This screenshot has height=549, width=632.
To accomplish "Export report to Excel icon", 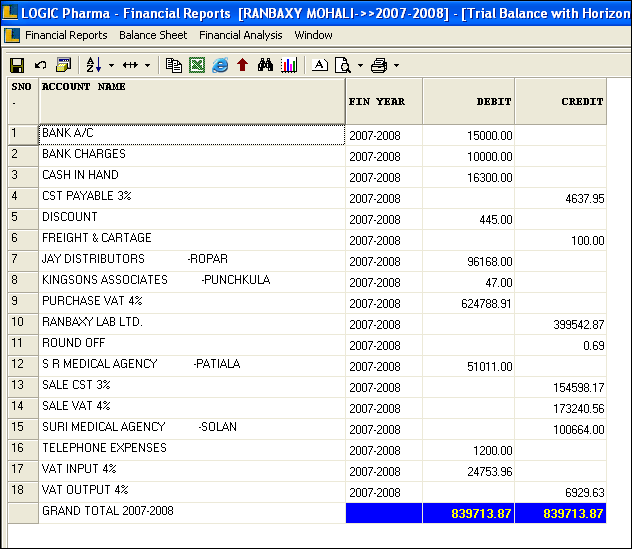I will pos(197,65).
